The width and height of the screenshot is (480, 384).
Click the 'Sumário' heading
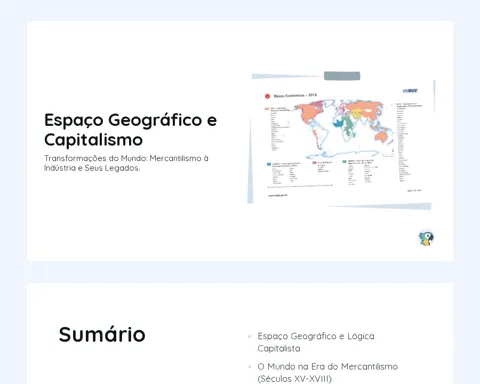(102, 334)
